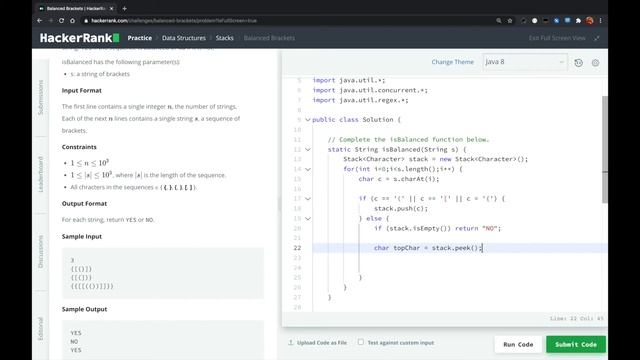Open the browser home page
Viewport: 640px width, 360px height.
tap(72, 20)
